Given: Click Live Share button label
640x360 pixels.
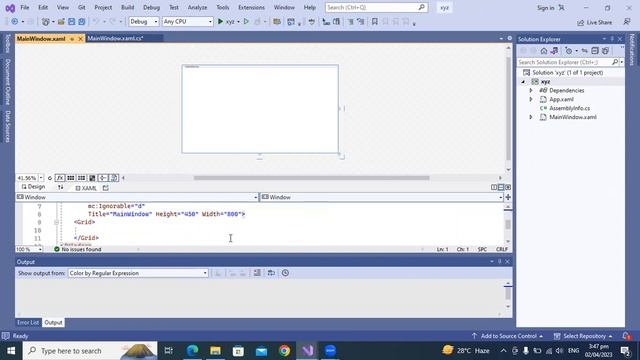Looking at the screenshot, I should click(599, 22).
